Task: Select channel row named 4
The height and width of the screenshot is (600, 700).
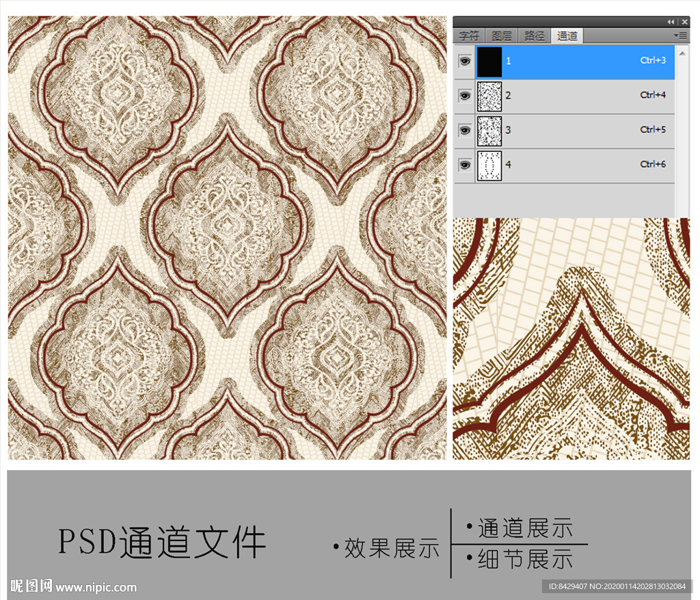Action: pyautogui.click(x=564, y=166)
